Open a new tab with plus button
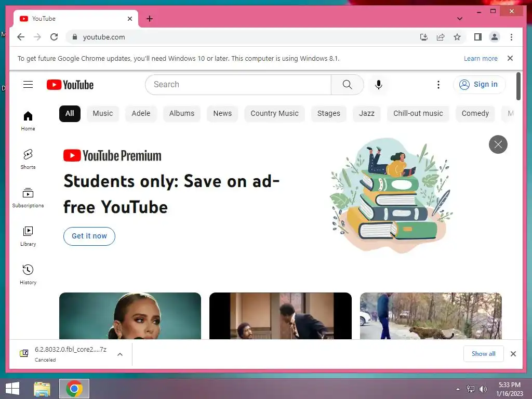532x399 pixels. pyautogui.click(x=150, y=19)
